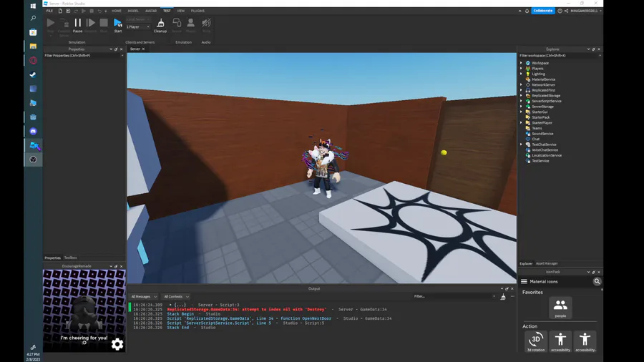Open the Material Icons hamburger menu

pyautogui.click(x=524, y=282)
